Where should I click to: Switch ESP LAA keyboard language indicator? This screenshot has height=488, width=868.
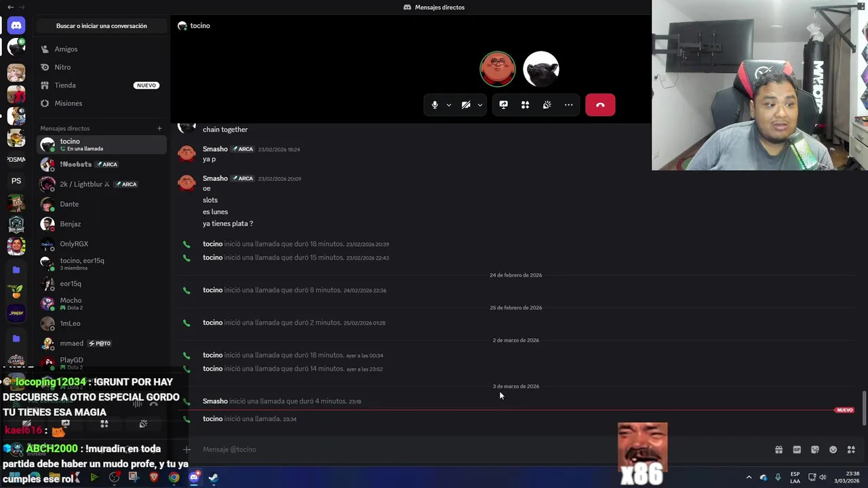(795, 477)
